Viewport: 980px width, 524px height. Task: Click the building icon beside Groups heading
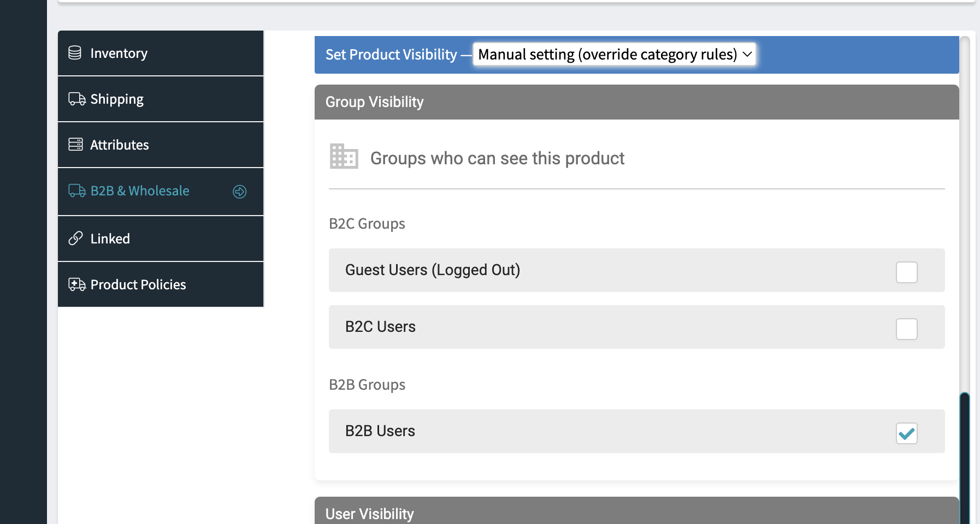coord(344,156)
